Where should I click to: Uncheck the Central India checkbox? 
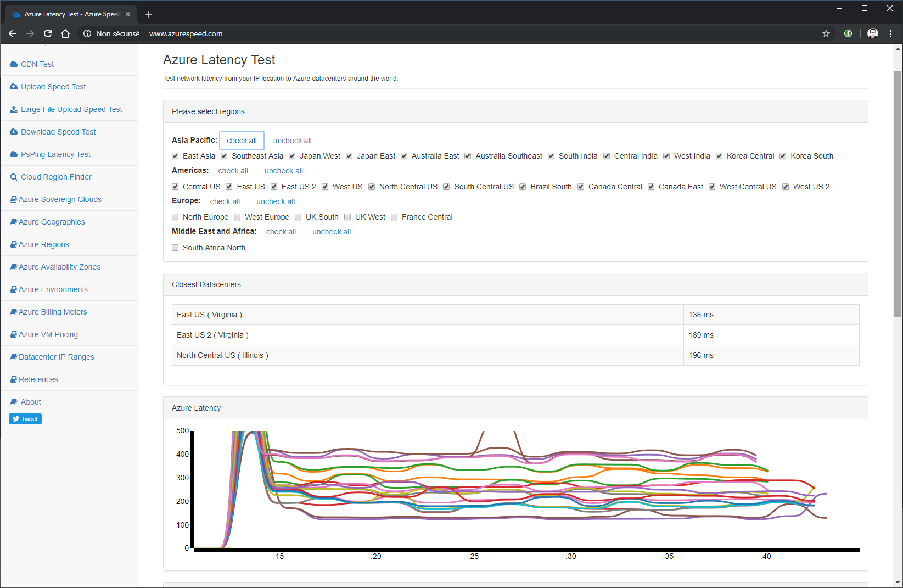click(x=607, y=156)
